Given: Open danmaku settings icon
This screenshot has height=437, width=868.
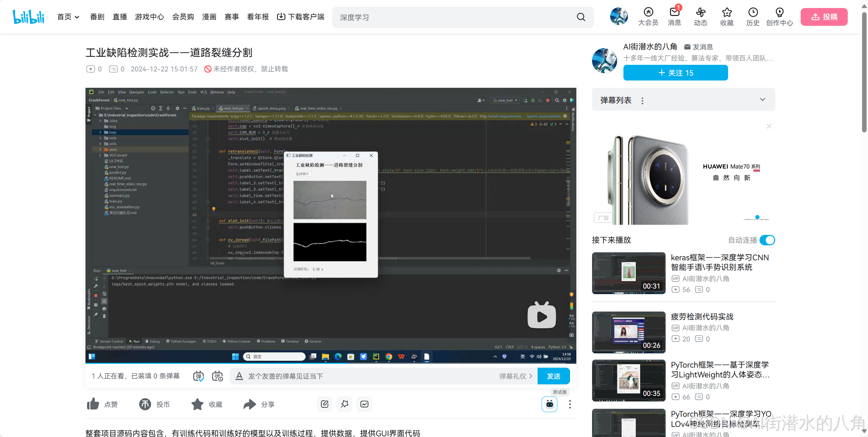Looking at the screenshot, I should (217, 376).
